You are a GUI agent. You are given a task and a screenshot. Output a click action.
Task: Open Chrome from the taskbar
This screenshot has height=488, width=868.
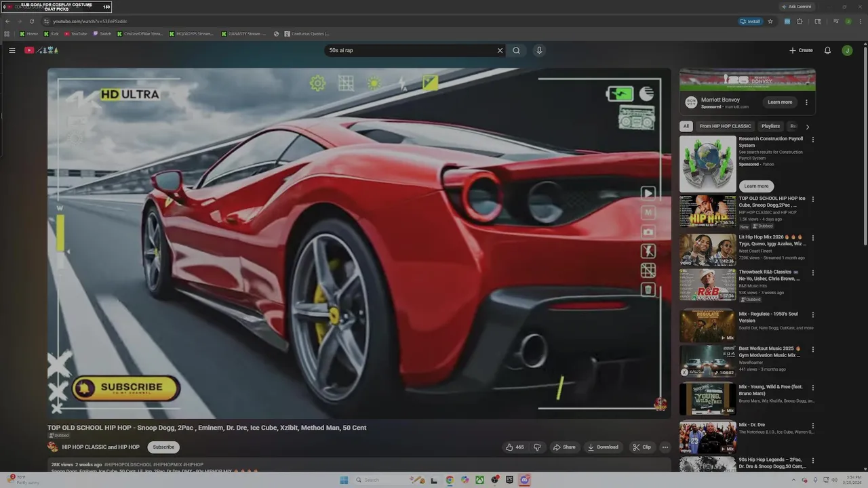(x=450, y=480)
